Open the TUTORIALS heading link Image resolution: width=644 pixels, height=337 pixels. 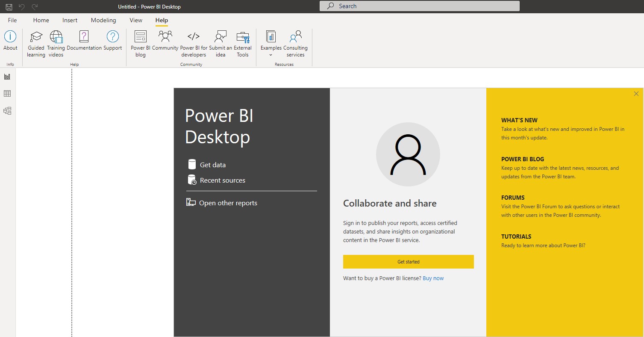click(516, 236)
